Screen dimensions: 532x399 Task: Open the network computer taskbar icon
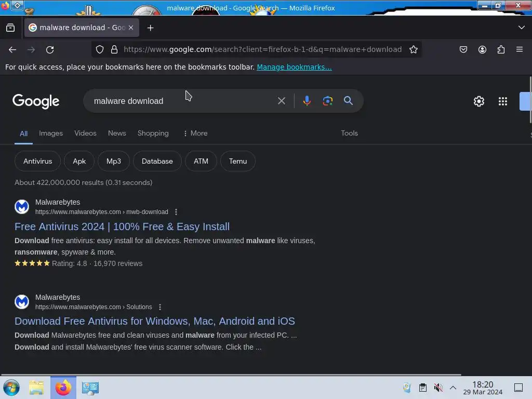[90, 388]
